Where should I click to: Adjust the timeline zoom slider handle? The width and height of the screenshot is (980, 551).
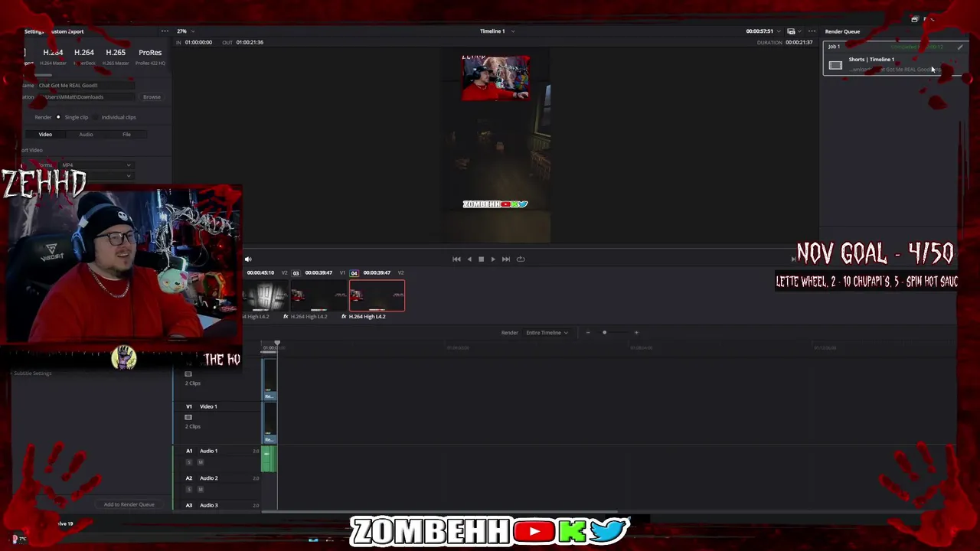604,333
